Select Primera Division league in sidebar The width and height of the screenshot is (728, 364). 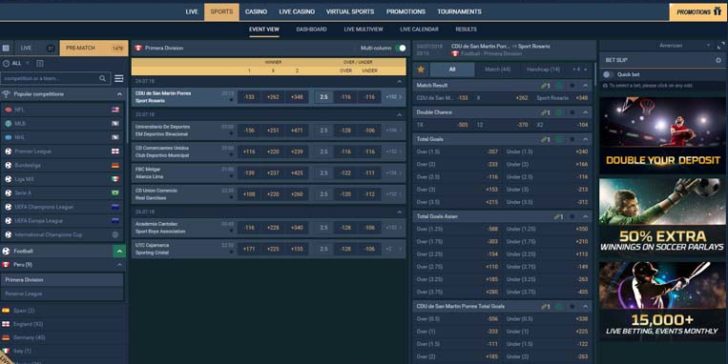pos(62,280)
